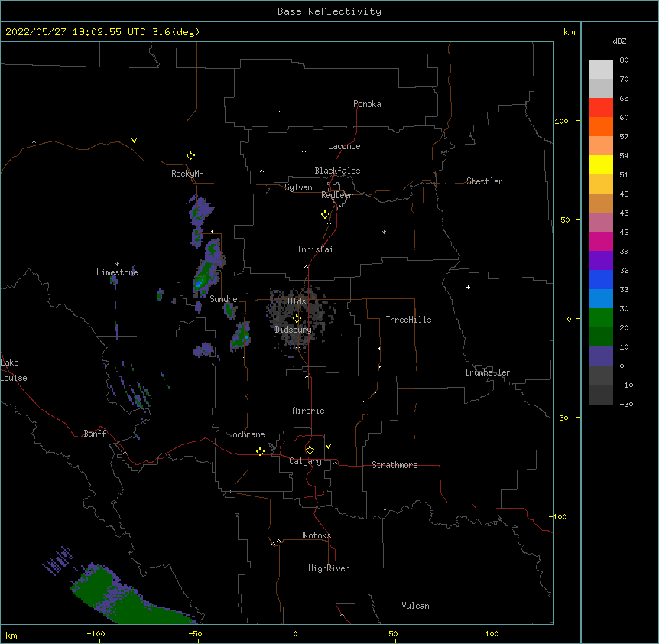Pick the light blue 33 dBZ legend swatch
The width and height of the screenshot is (659, 644).
[x=601, y=299]
